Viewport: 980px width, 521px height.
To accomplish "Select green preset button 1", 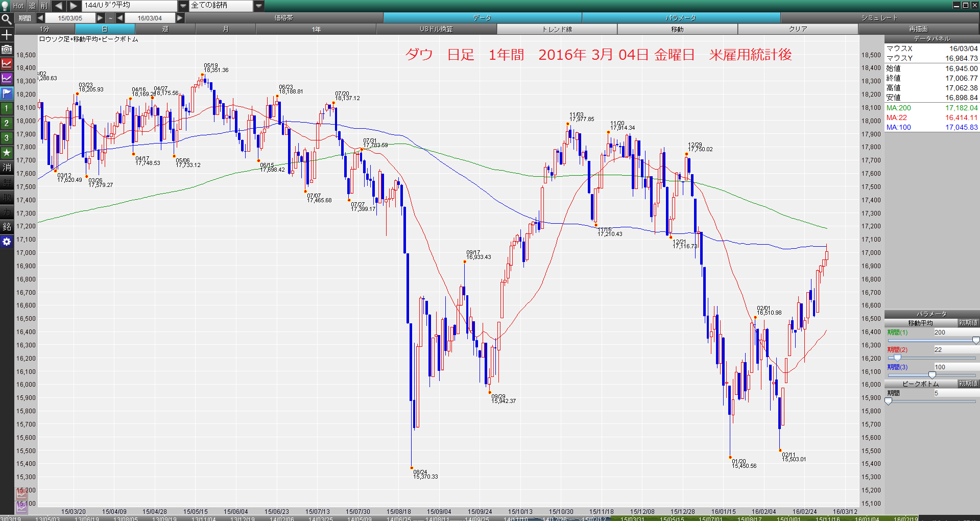I will click(6, 108).
